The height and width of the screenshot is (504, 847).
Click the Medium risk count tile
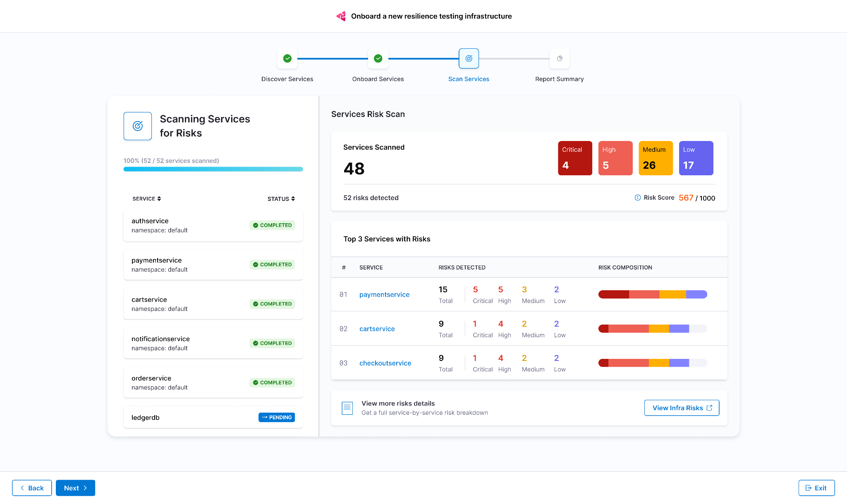[x=656, y=158]
